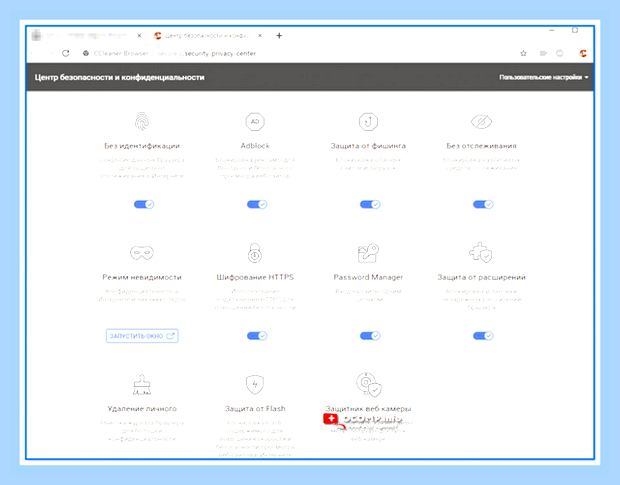Toggle Без отслеживания switch
This screenshot has height=485, width=620.
483,204
